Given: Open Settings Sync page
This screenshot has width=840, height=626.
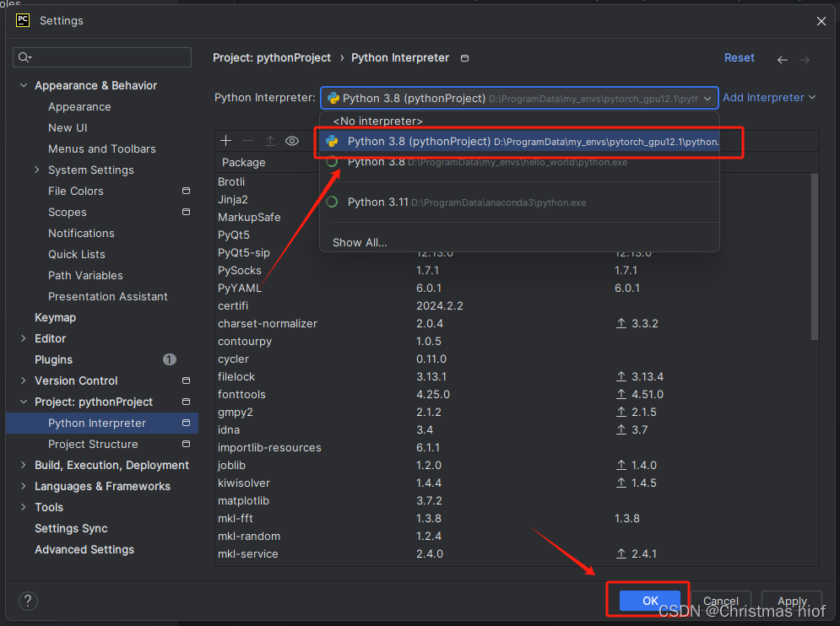Looking at the screenshot, I should (71, 528).
